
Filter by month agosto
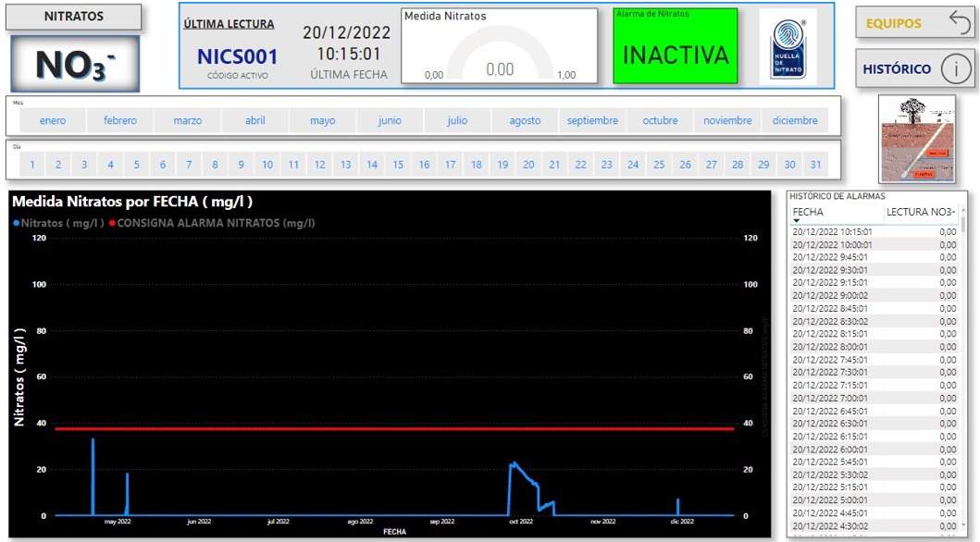(x=525, y=120)
